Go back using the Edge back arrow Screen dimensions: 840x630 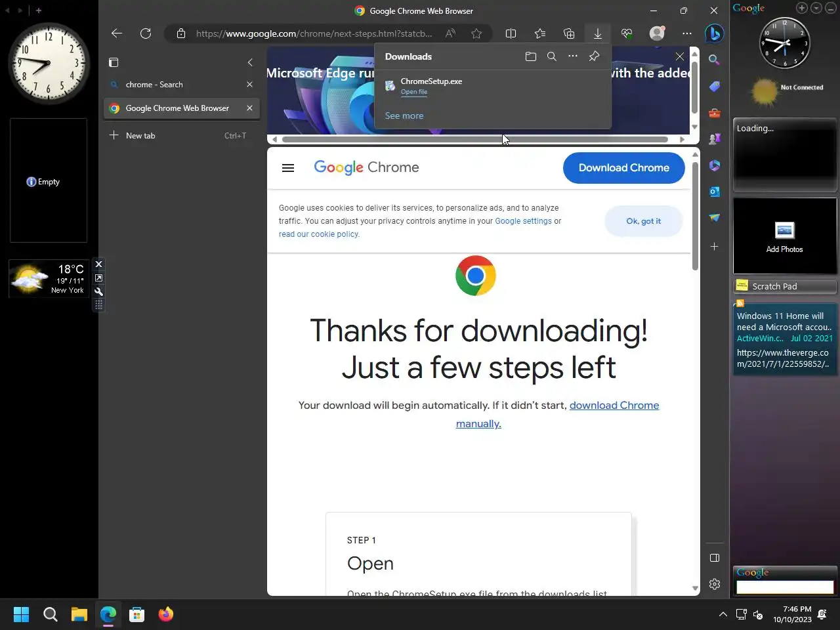pyautogui.click(x=117, y=33)
